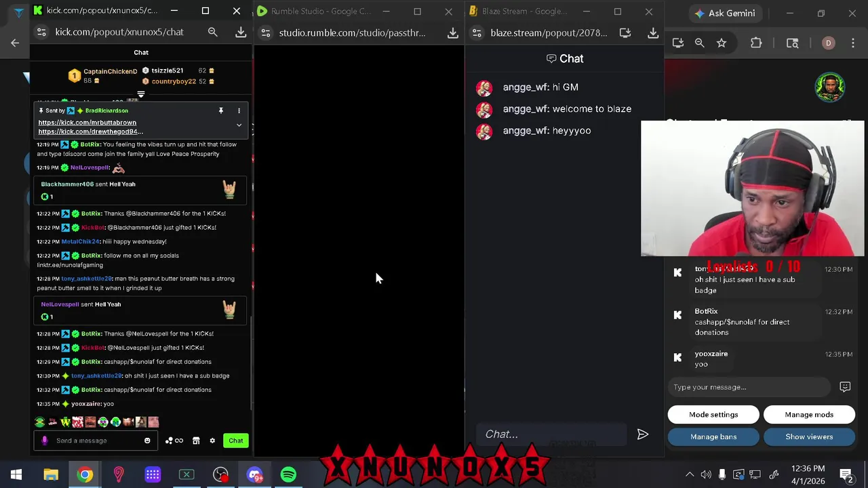The height and width of the screenshot is (488, 868).
Task: Open Chrome extensions puzzle icon
Action: pos(756,43)
